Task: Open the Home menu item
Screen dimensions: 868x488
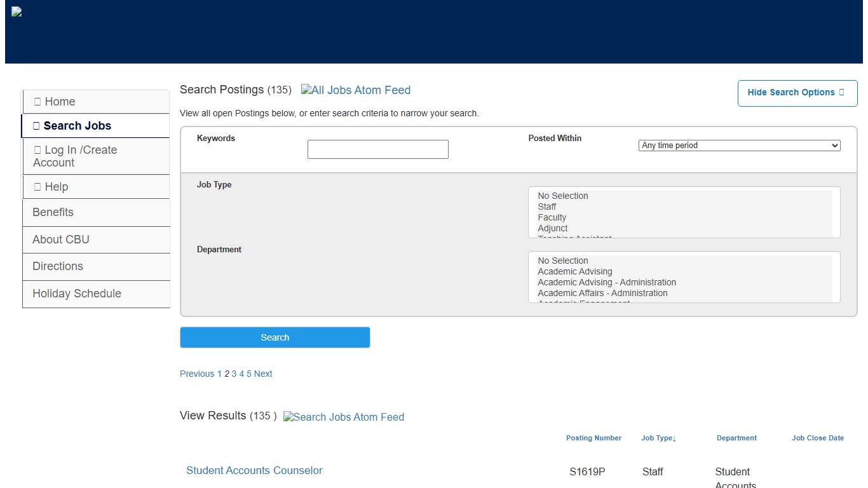Action: pos(60,102)
